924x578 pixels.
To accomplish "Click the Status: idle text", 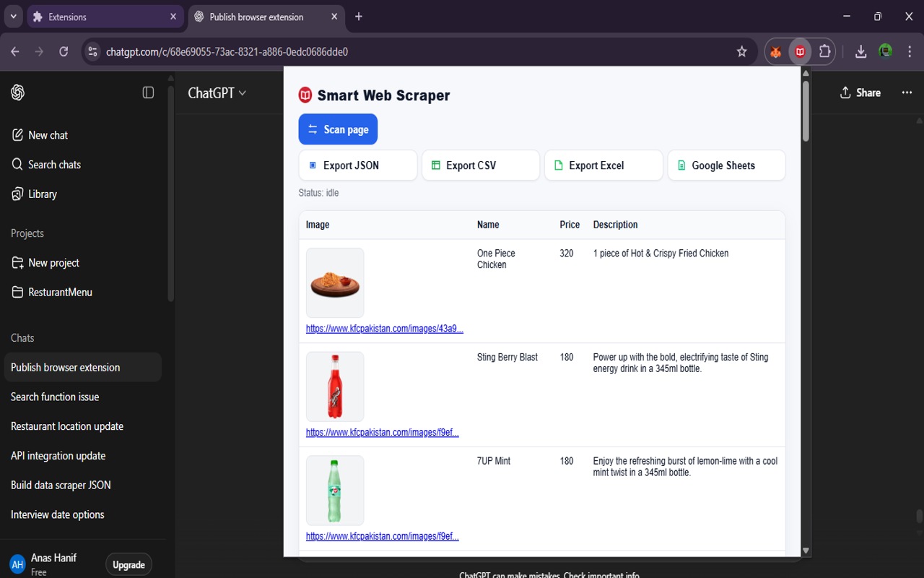I will click(318, 193).
